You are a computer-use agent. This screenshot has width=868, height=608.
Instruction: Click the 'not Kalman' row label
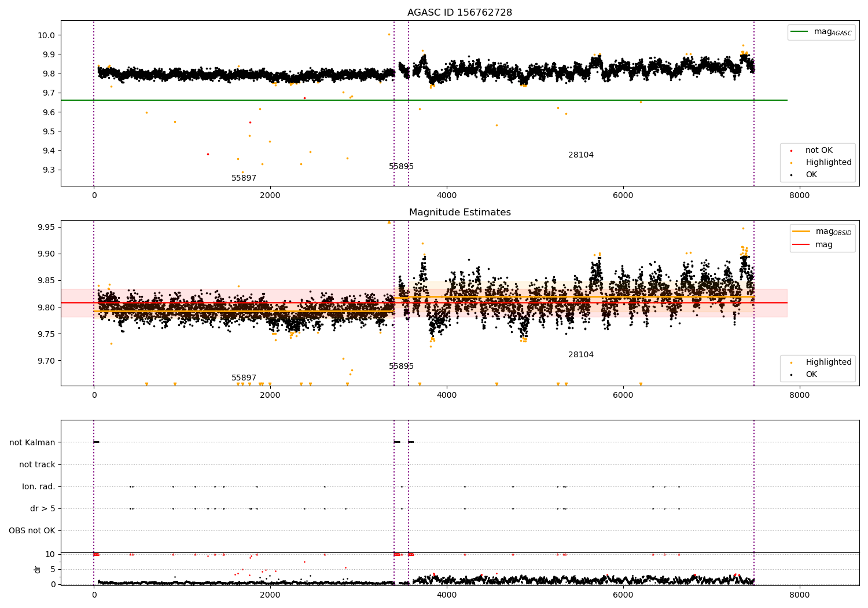(32, 442)
